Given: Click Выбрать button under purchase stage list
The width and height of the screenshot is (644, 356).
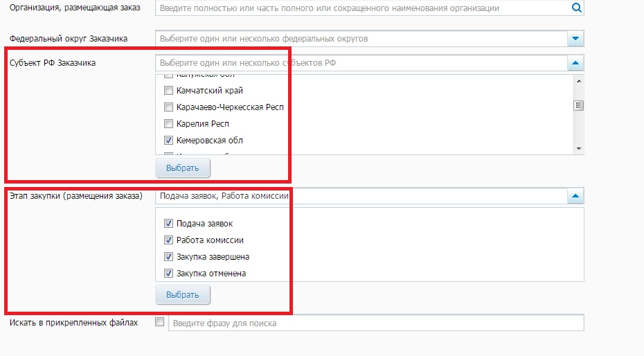Looking at the screenshot, I should point(183,295).
